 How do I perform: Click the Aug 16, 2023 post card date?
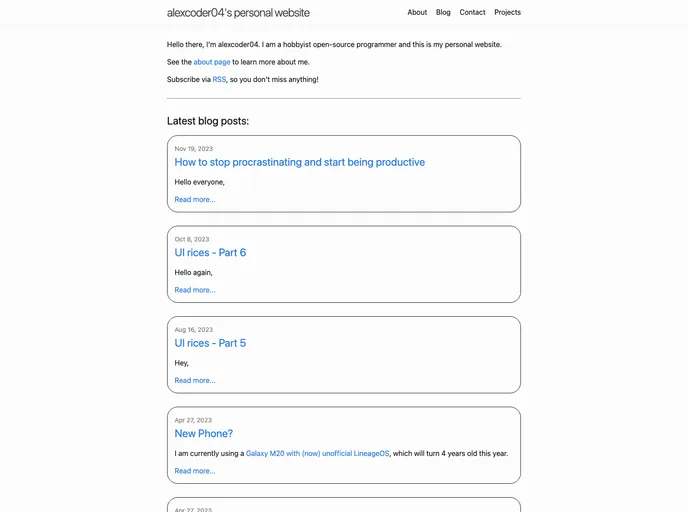[193, 329]
